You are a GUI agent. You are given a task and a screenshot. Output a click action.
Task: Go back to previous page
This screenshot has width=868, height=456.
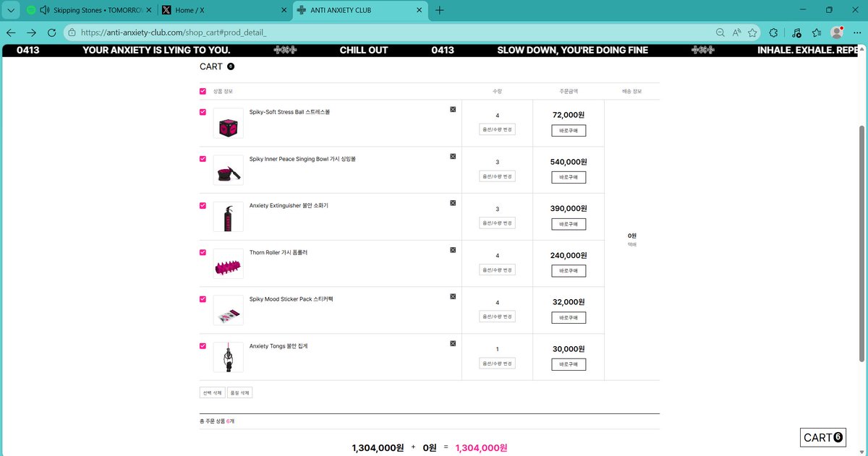[x=11, y=33]
